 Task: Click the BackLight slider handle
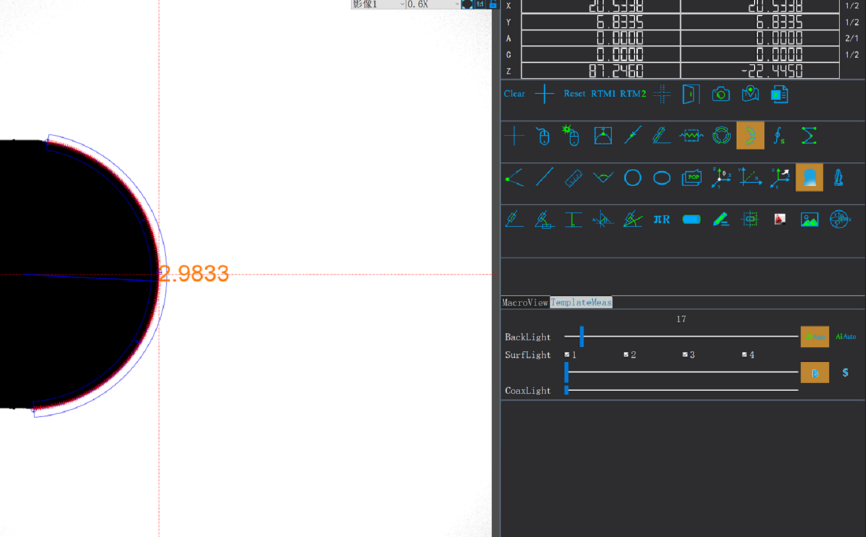tap(581, 337)
